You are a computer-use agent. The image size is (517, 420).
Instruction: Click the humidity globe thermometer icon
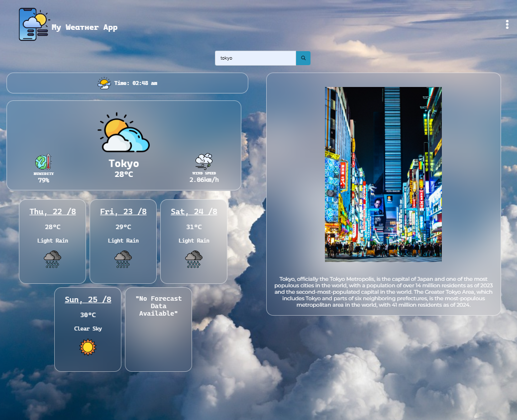click(x=43, y=162)
